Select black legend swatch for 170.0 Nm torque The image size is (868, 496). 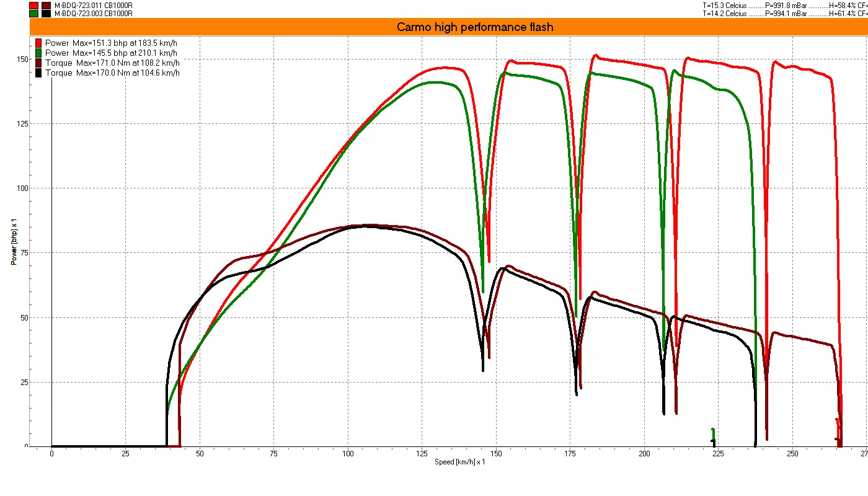click(x=38, y=73)
